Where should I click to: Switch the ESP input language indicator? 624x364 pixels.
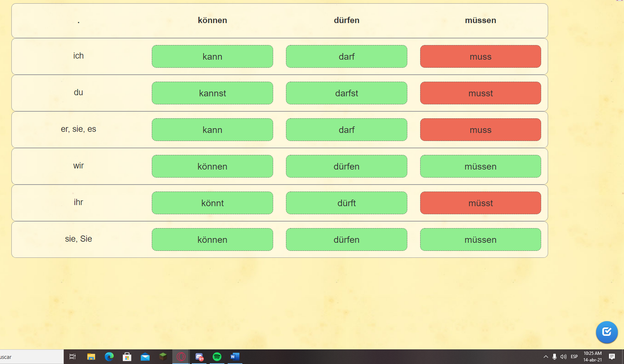574,357
